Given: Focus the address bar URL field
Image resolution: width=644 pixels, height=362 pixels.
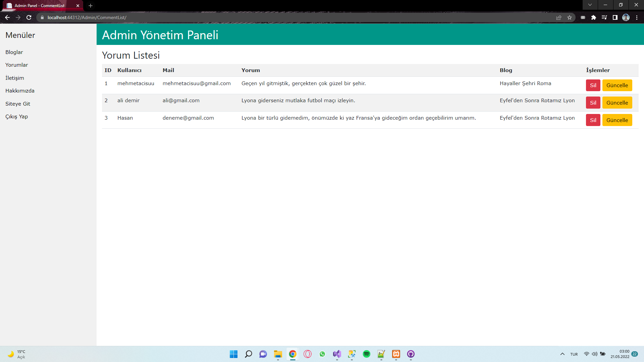Looking at the screenshot, I should (x=295, y=17).
